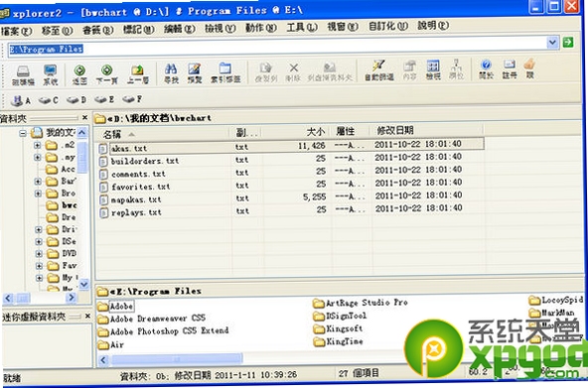Viewport: 588px width, 388px height.
Task: Open the 自訂化(U) customize menu
Action: pos(388,26)
